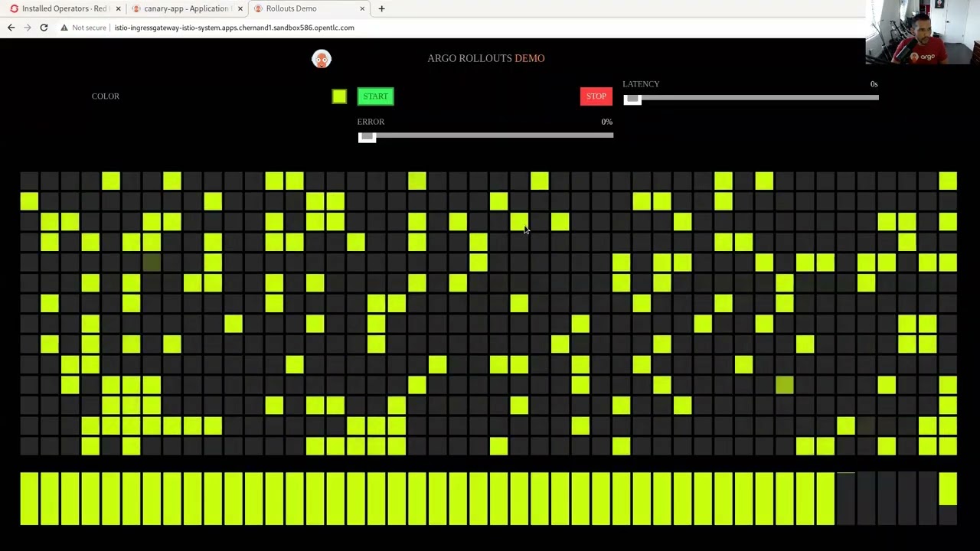Screen dimensions: 980x551
Task: Switch to the Installed Operators tab
Action: [x=64, y=8]
